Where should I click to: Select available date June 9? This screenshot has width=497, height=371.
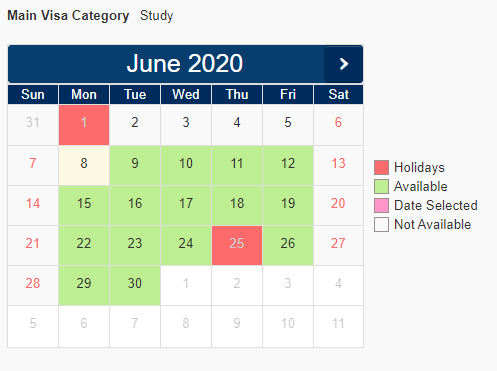tap(135, 165)
